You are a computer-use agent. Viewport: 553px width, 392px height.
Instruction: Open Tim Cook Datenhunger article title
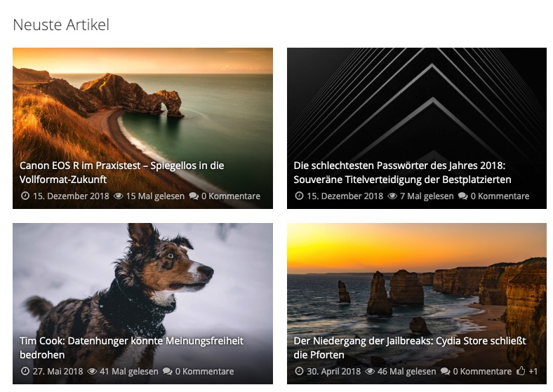pyautogui.click(x=131, y=348)
